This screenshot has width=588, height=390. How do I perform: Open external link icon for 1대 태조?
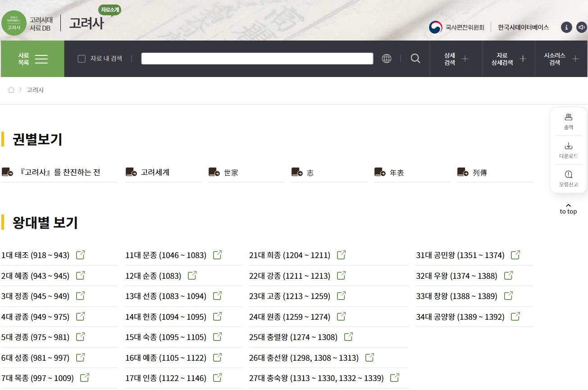80,255
